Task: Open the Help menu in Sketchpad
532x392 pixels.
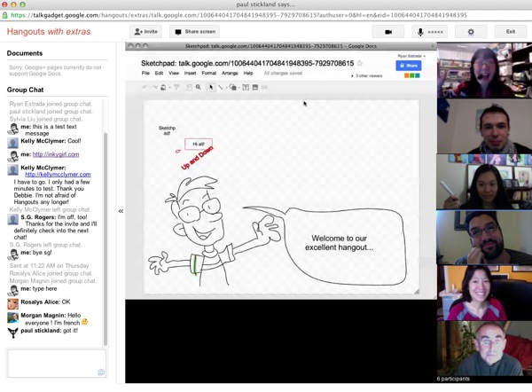Action: tap(248, 73)
